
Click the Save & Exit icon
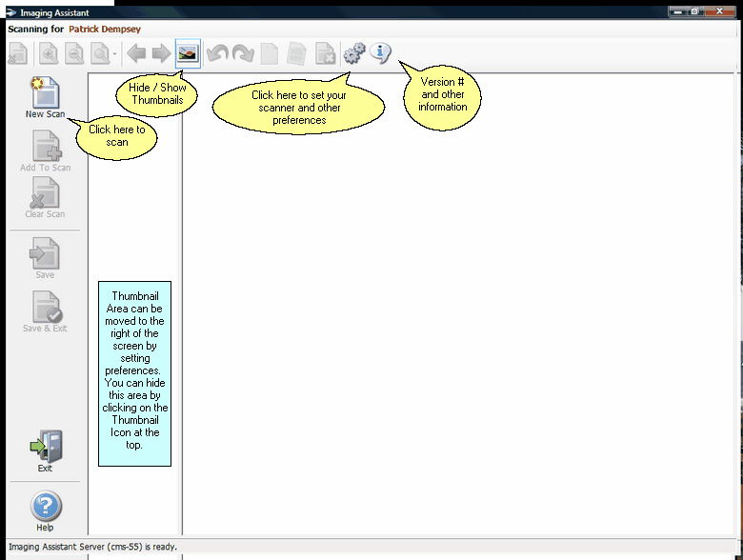tap(45, 307)
